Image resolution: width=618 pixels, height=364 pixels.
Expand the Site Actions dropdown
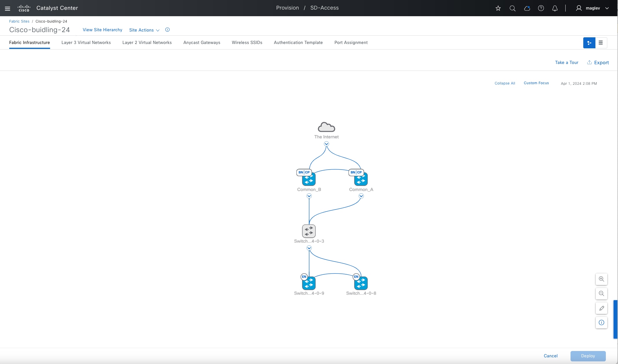144,30
